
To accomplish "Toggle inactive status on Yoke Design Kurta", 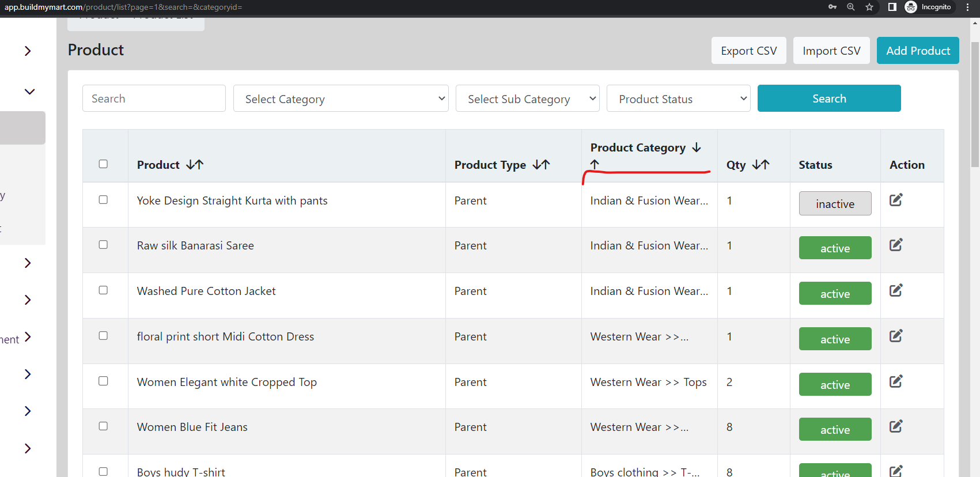I will pos(835,203).
